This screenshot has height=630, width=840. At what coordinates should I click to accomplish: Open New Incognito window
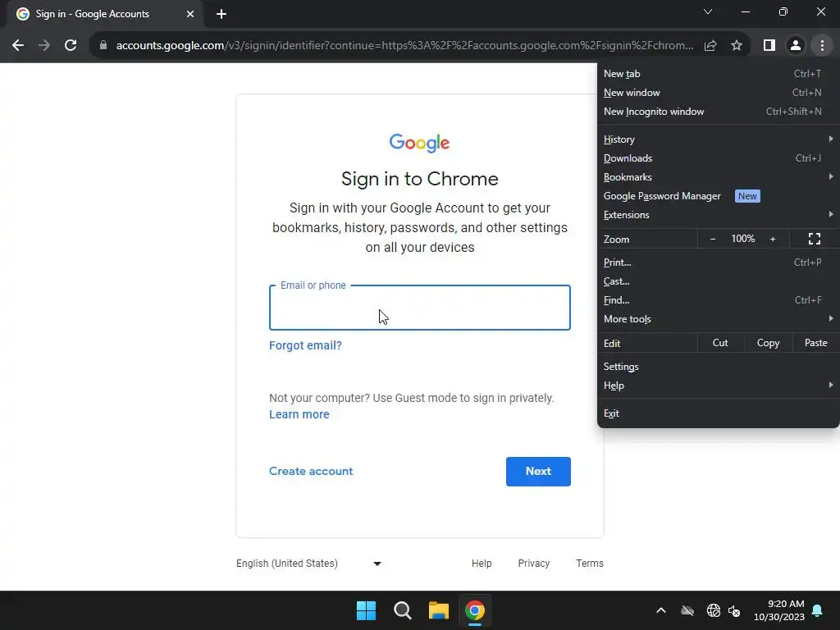coord(718,112)
